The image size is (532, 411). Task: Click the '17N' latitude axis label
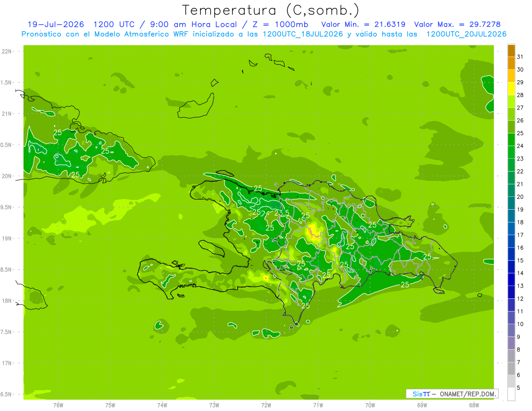point(6,363)
